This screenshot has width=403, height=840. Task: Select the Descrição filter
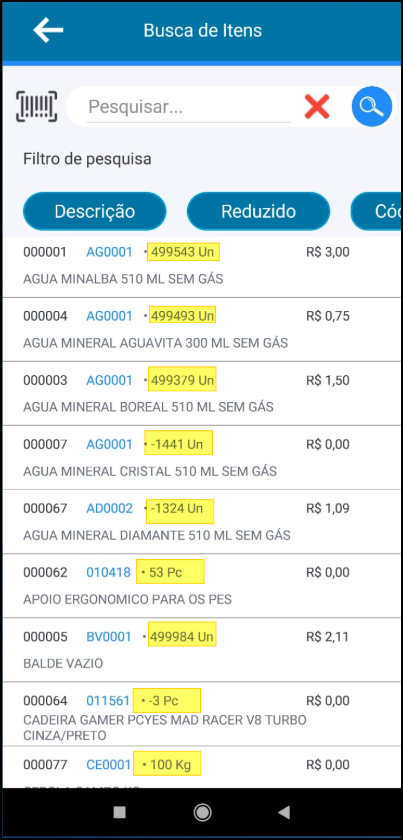94,211
